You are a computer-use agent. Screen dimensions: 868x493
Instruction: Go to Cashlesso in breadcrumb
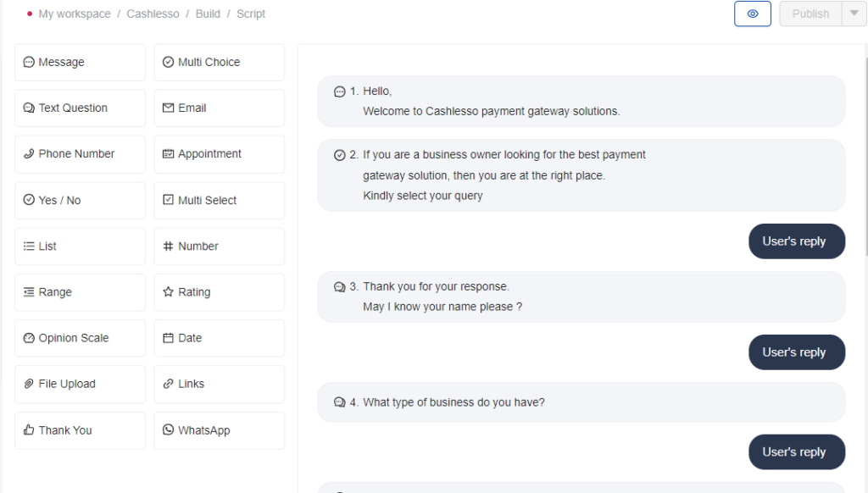click(x=153, y=14)
